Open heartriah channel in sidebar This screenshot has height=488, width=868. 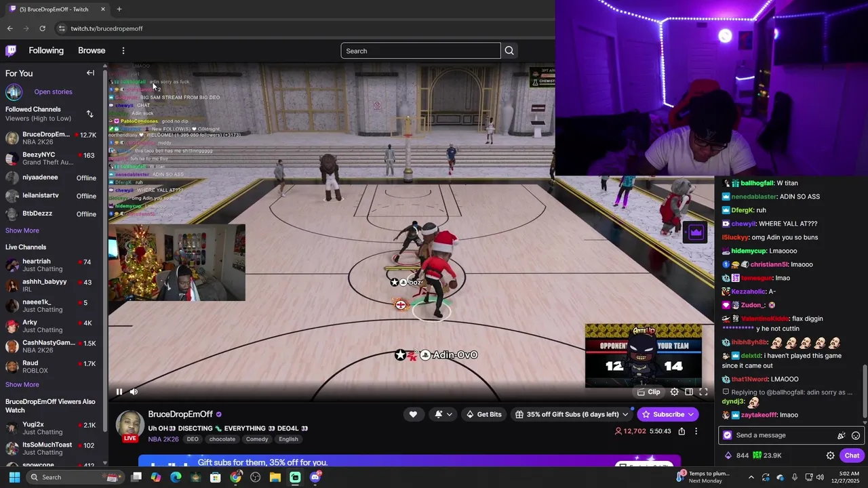click(51, 265)
